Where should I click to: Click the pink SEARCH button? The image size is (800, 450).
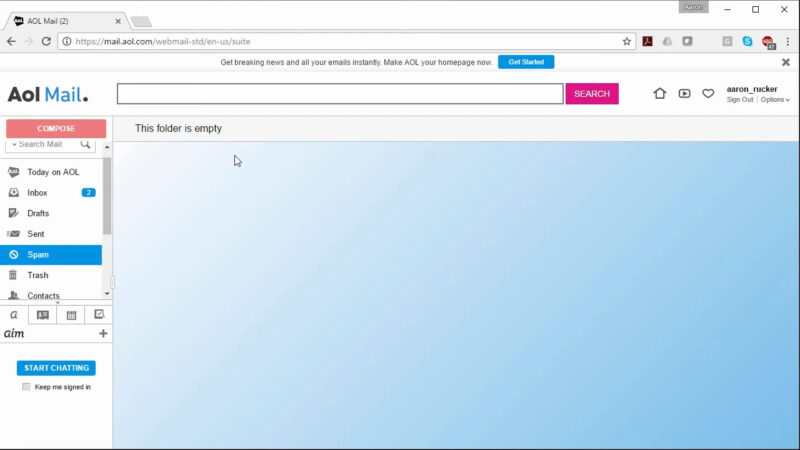(x=592, y=94)
